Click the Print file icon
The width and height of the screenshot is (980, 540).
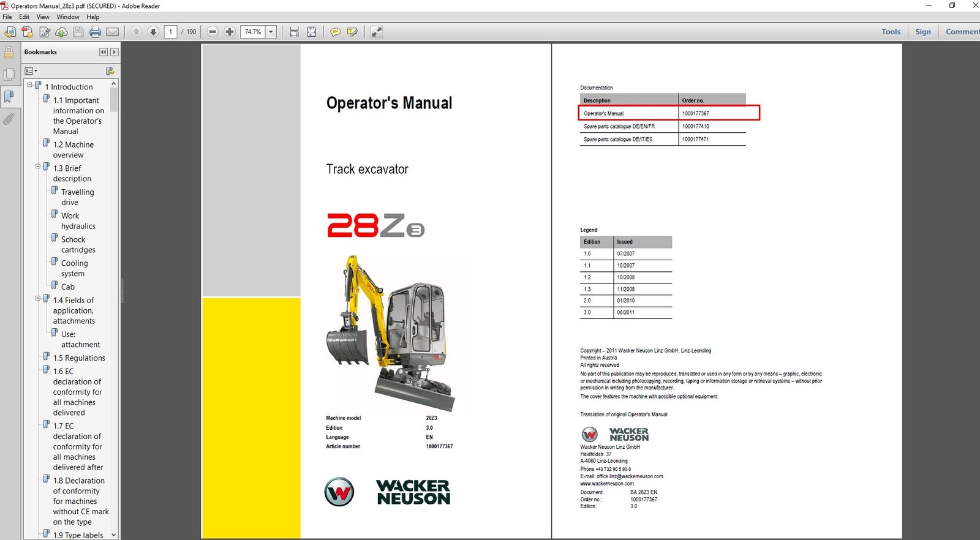coord(95,32)
